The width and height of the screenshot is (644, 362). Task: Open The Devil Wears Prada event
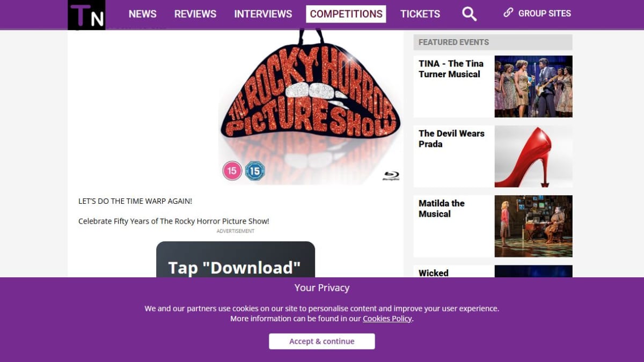[451, 138]
